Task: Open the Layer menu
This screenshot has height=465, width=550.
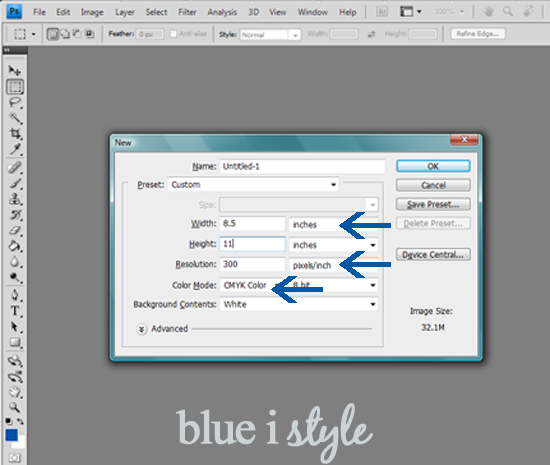Action: [x=125, y=12]
